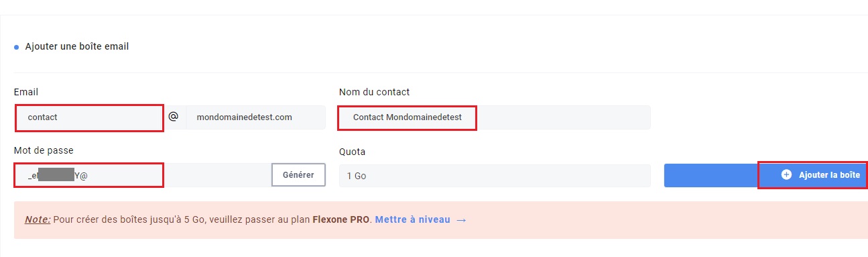Click the plus icon in Ajouter la boîte
Image resolution: width=868 pixels, height=257 pixels.
coord(786,174)
